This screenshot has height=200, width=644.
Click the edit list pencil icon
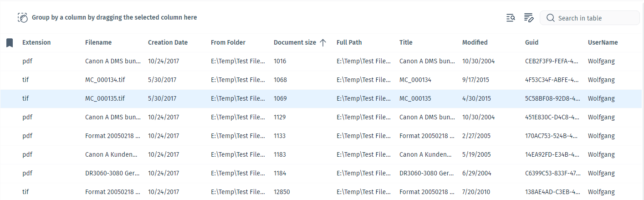pyautogui.click(x=528, y=18)
